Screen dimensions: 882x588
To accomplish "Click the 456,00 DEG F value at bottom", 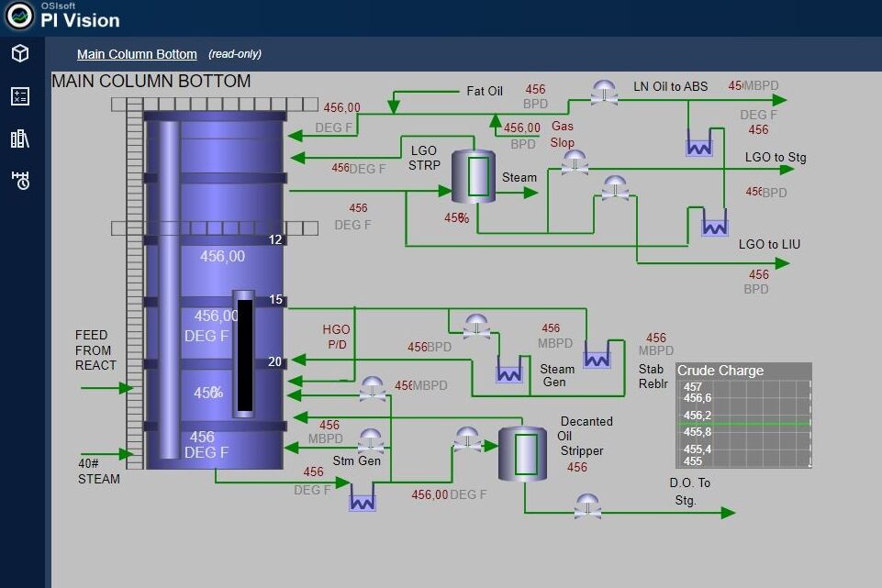I will click(449, 494).
